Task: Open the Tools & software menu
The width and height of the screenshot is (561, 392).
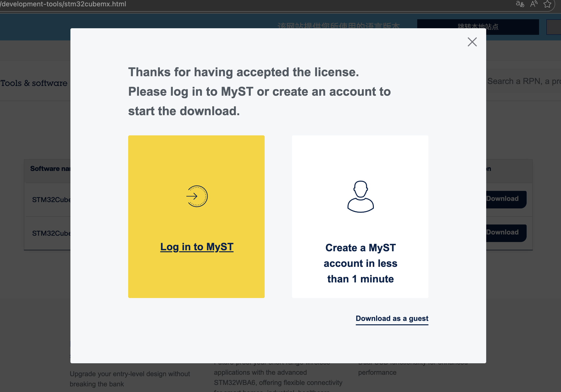Action: click(34, 83)
